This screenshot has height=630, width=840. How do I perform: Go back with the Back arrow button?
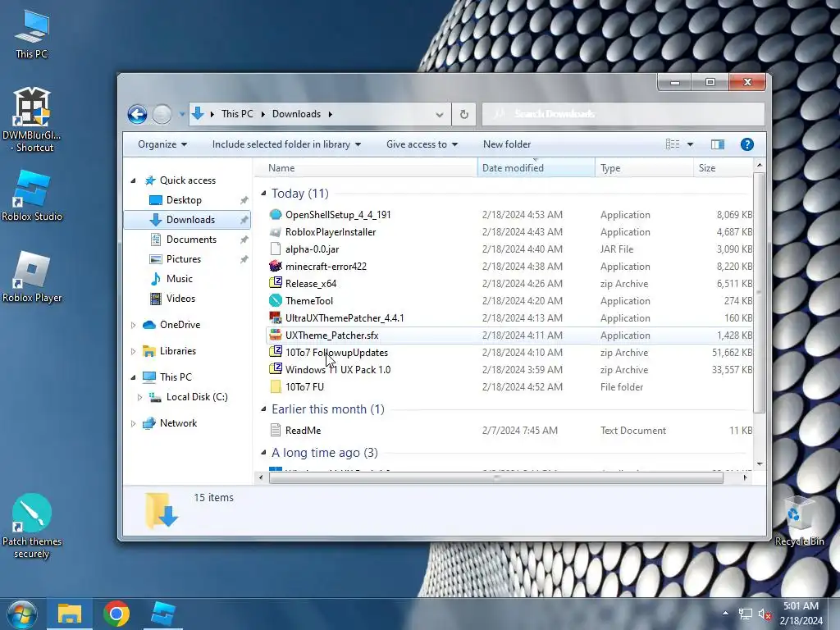137,114
